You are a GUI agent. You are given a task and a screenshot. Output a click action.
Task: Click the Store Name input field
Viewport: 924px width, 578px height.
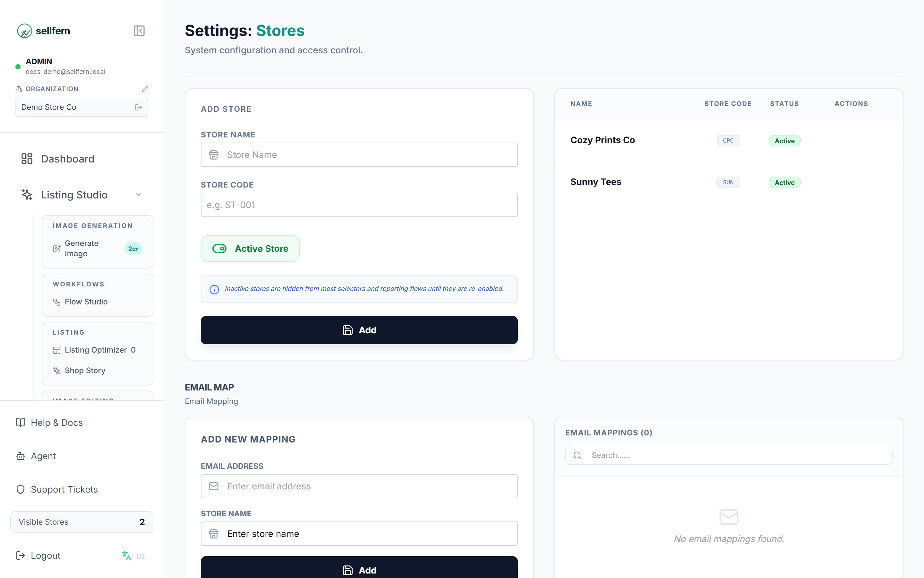pyautogui.click(x=359, y=155)
